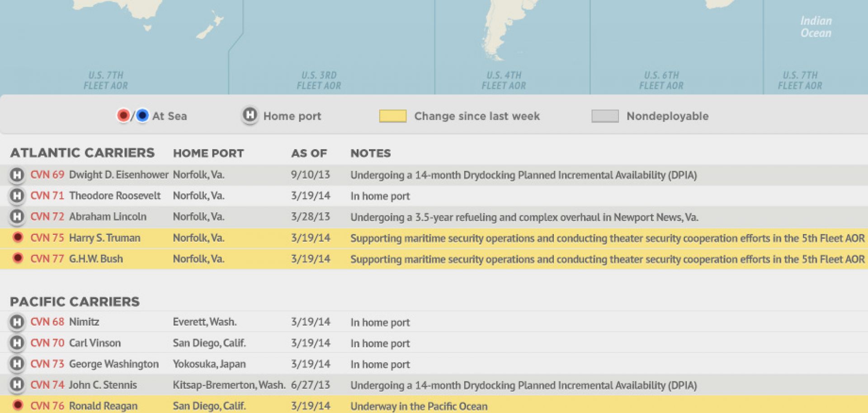This screenshot has height=413, width=868.
Task: Click gray Nondeployable legend swatch
Action: pos(605,116)
